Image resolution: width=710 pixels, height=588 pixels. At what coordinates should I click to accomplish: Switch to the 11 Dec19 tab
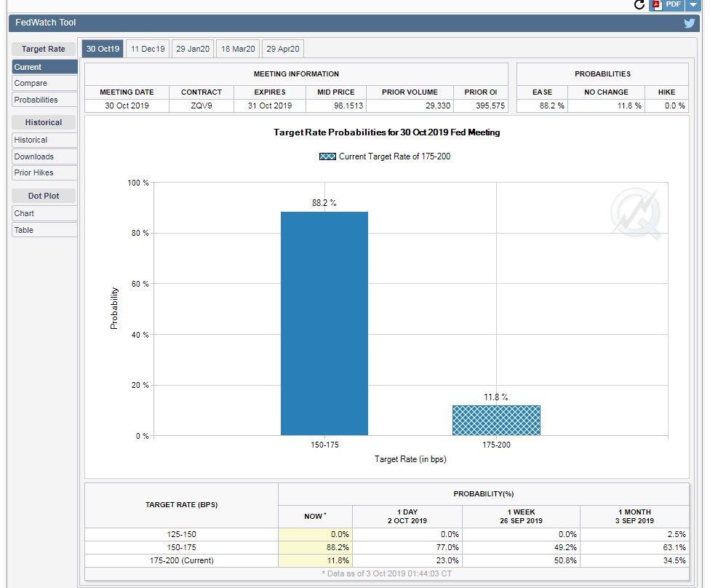(x=148, y=49)
